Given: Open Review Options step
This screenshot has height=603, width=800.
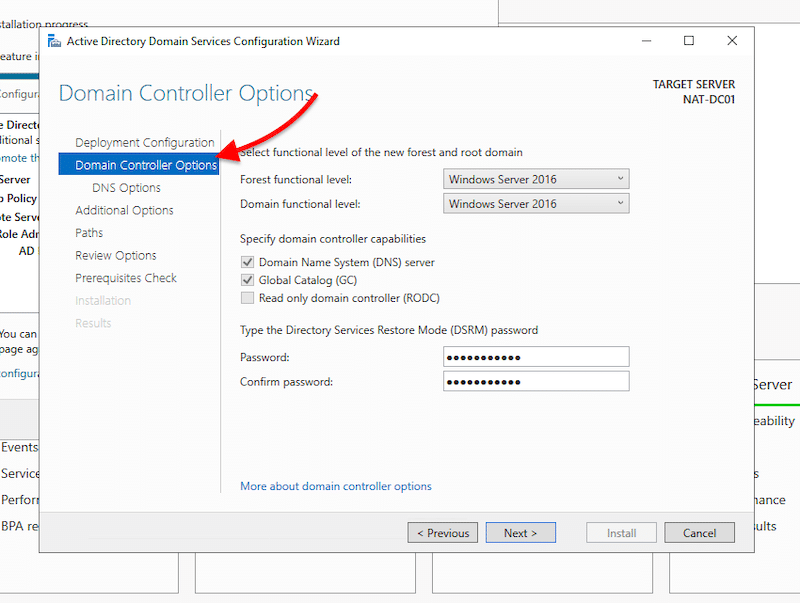Looking at the screenshot, I should (116, 255).
